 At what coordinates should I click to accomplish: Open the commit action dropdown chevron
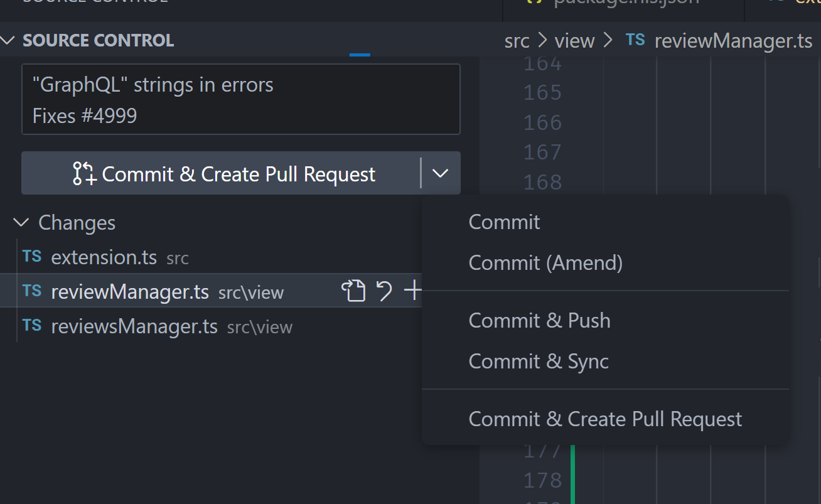[439, 173]
